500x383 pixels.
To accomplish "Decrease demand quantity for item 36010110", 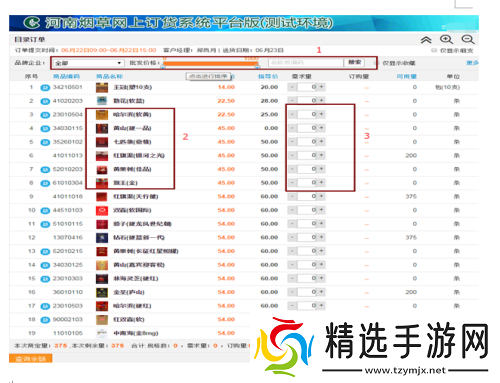I will click(x=292, y=292).
